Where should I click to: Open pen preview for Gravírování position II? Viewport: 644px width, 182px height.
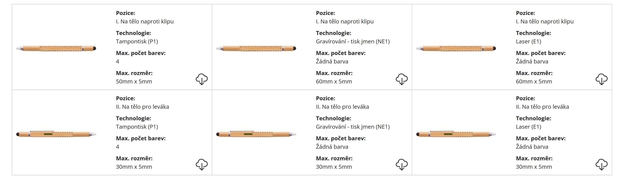click(256, 134)
